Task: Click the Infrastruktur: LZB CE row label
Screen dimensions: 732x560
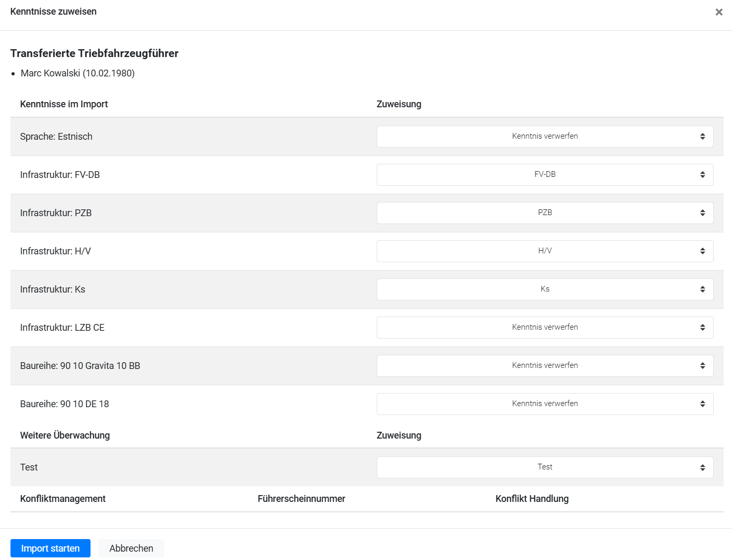Action: point(62,328)
